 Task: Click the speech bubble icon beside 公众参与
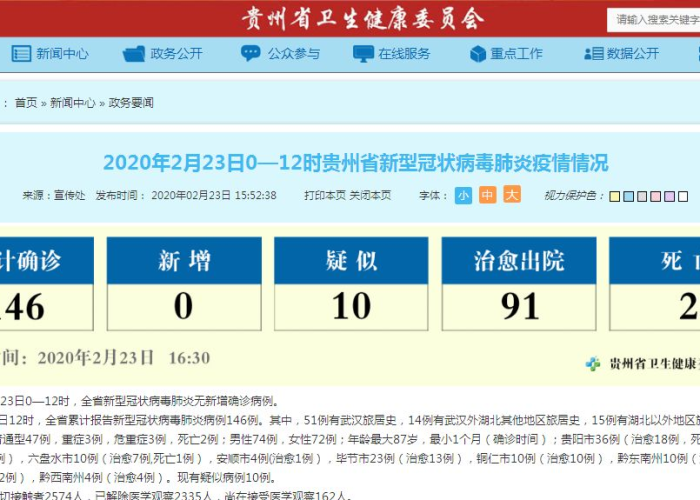point(250,54)
